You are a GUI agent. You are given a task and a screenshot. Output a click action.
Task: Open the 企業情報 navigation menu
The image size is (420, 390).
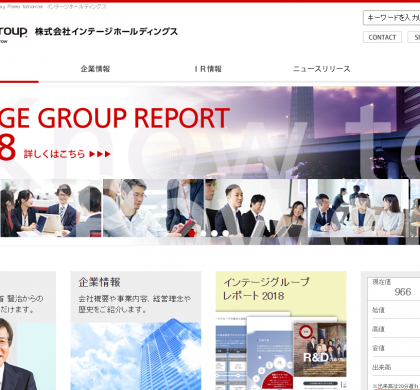point(95,69)
